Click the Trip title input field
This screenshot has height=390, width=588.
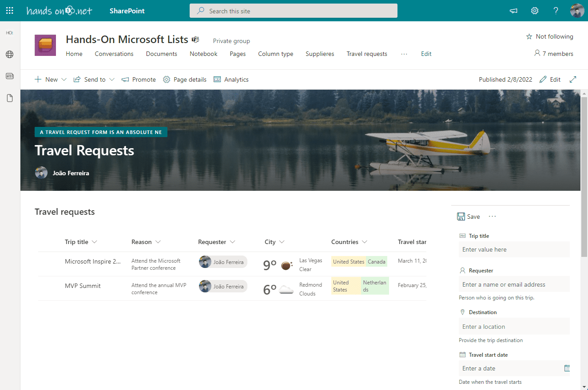514,249
